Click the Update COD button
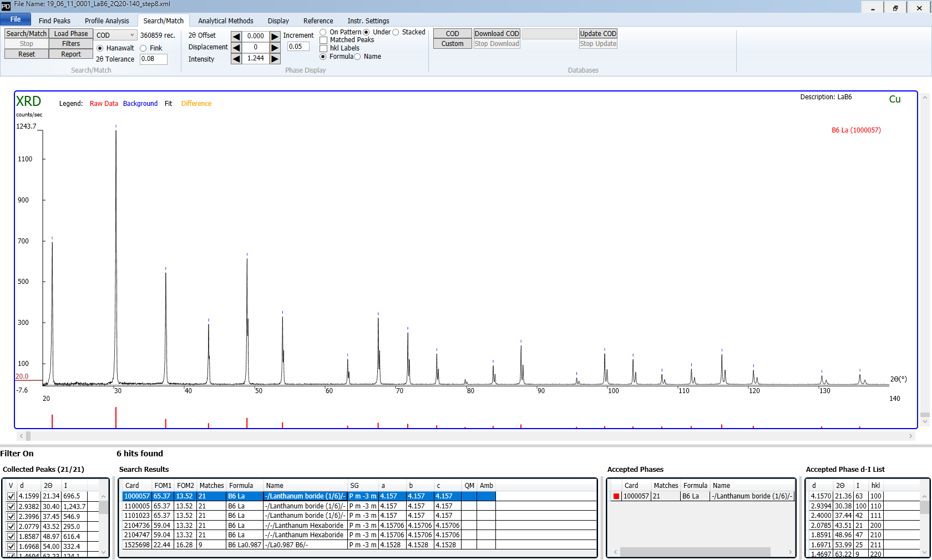The height and width of the screenshot is (560, 932). point(597,33)
